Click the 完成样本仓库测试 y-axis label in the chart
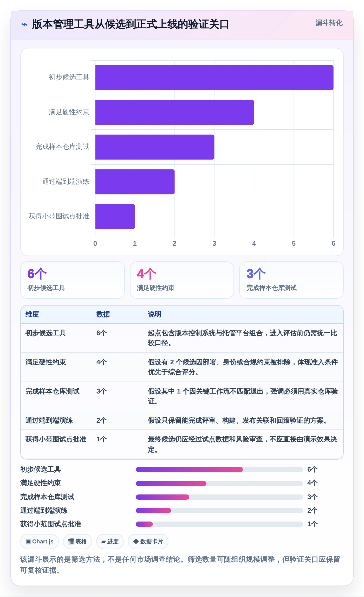The height and width of the screenshot is (597, 364). [x=62, y=147]
